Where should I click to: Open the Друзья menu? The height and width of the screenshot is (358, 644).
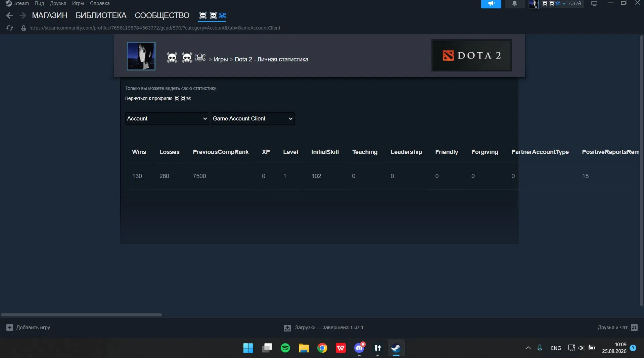[x=58, y=3]
